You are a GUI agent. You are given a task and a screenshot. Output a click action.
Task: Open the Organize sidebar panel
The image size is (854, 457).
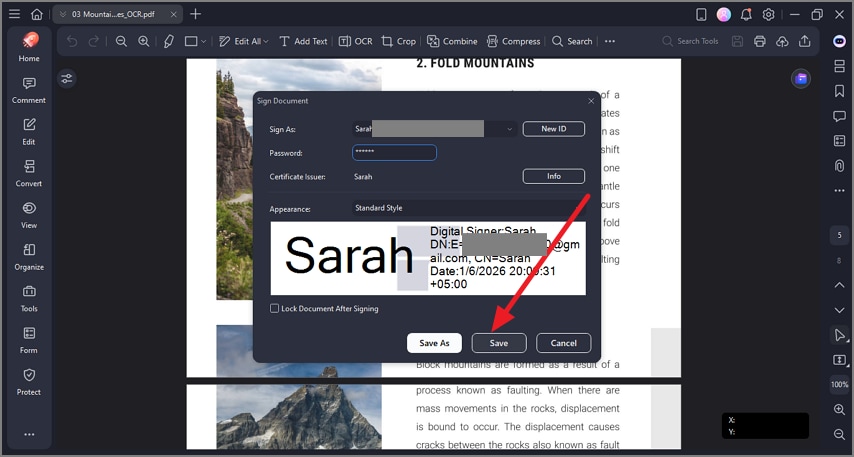coord(29,257)
